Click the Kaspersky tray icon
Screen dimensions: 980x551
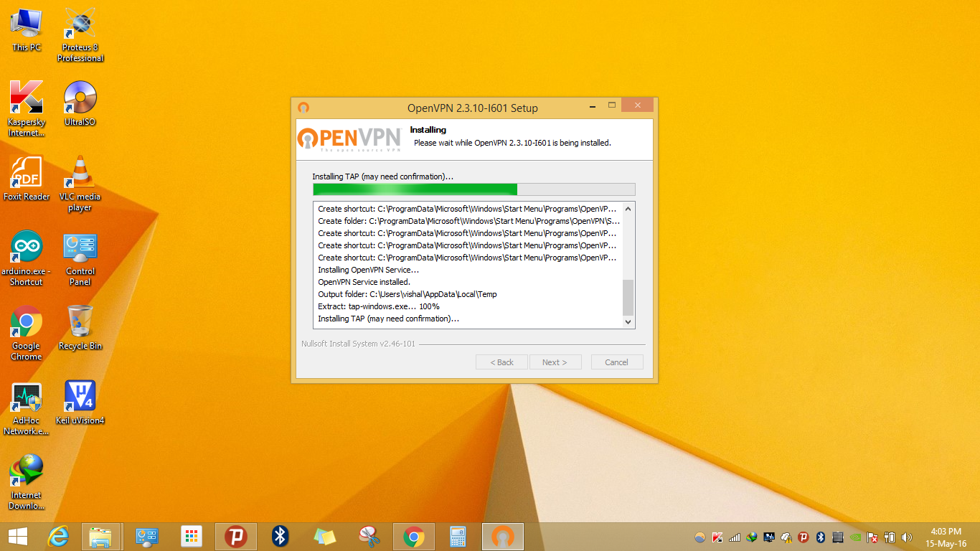pyautogui.click(x=717, y=537)
